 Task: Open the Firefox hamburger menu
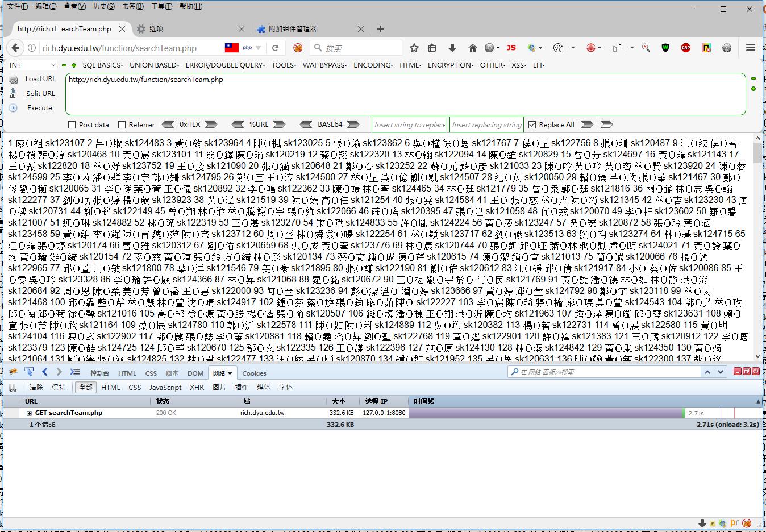point(751,48)
